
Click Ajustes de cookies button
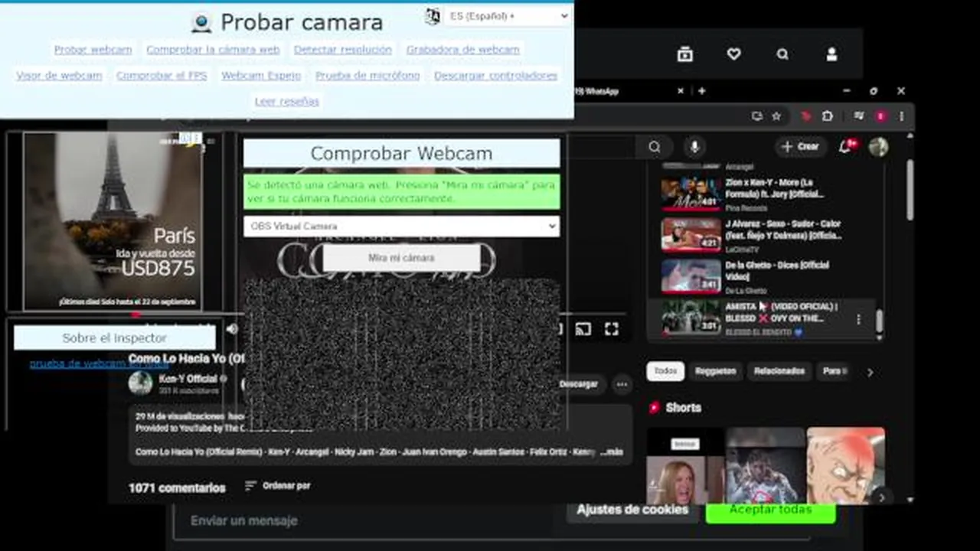pyautogui.click(x=632, y=510)
